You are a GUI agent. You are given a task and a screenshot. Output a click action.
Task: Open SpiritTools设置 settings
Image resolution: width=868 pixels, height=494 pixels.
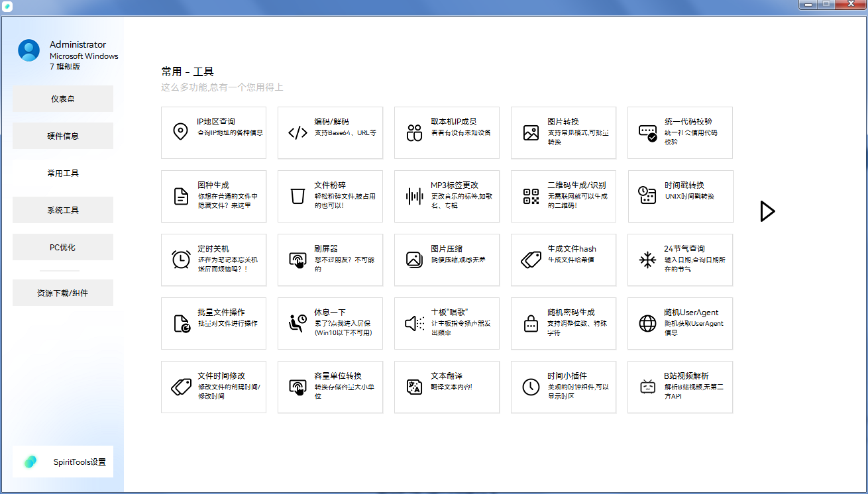point(63,462)
